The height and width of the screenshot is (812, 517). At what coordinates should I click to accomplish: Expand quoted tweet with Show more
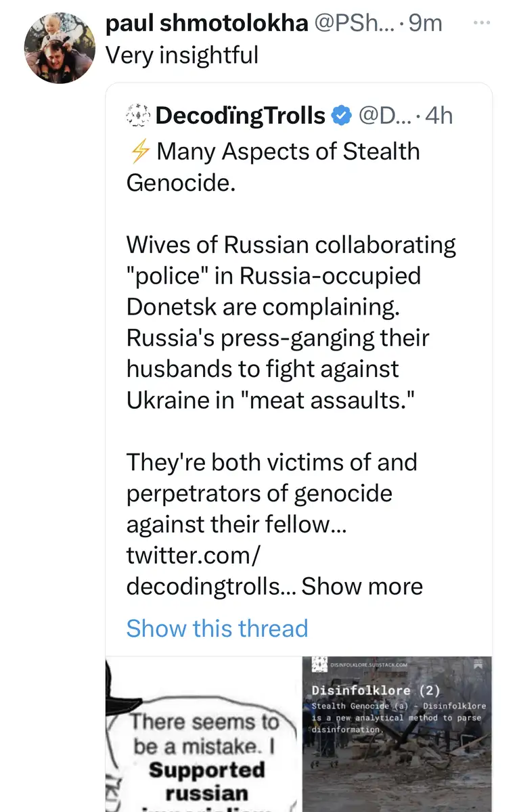coord(362,586)
